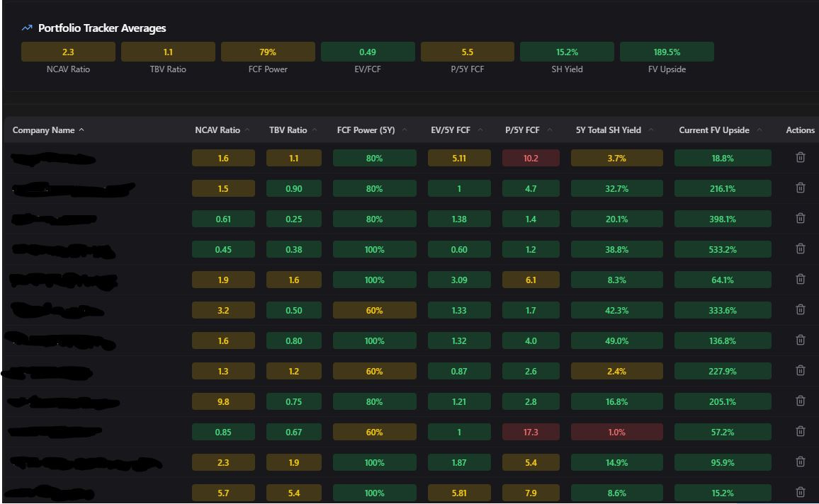Click the yellow 79% FCF Power average swatch
819x504 pixels.
click(268, 51)
